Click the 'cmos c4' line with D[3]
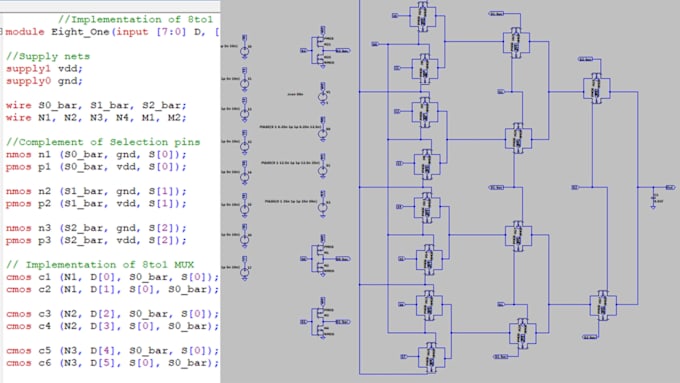This screenshot has width=680, height=383. tap(112, 326)
